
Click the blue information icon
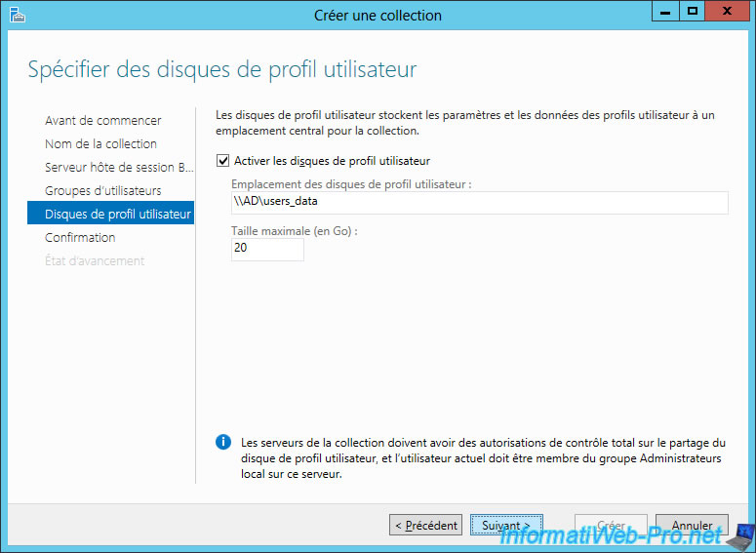(x=223, y=442)
